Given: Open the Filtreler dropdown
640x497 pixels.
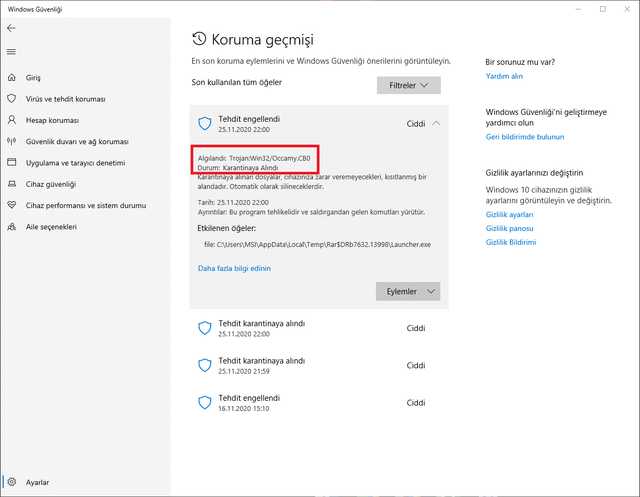Looking at the screenshot, I should click(409, 85).
